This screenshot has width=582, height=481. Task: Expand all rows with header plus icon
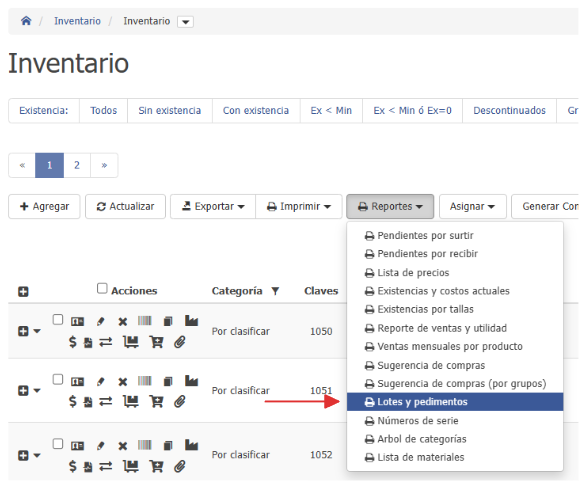pyautogui.click(x=23, y=292)
